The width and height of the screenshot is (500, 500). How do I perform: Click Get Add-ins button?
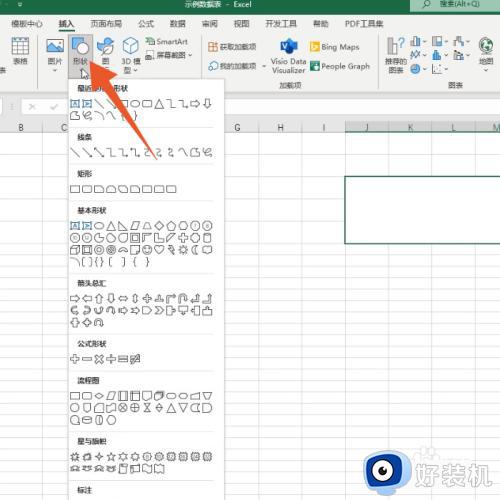232,47
